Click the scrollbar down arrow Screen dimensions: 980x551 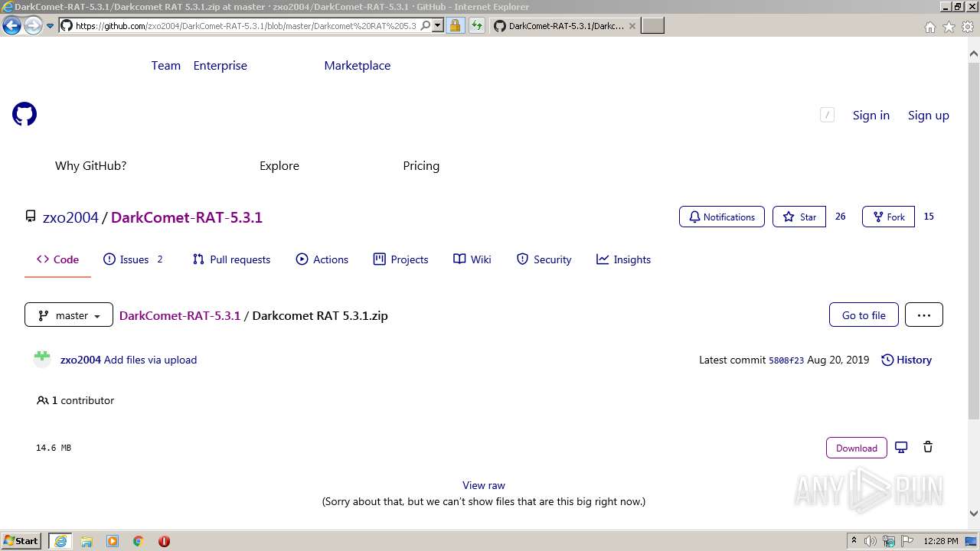coord(974,514)
